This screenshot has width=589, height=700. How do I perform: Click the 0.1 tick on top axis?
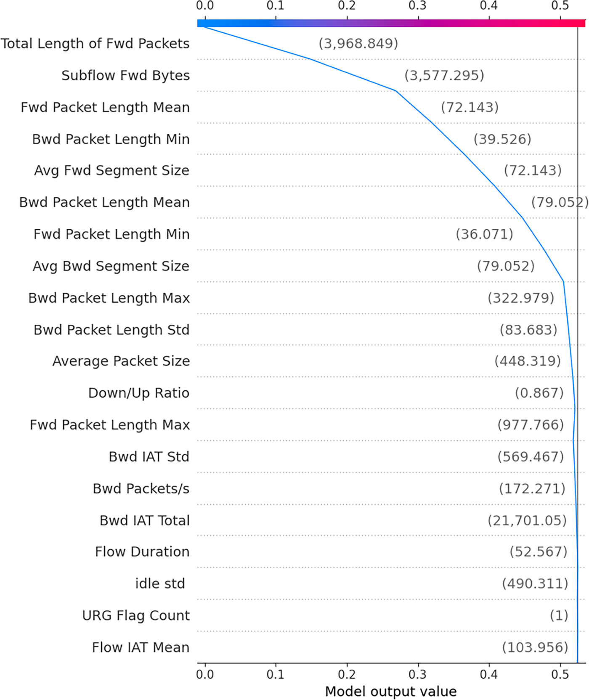[x=276, y=6]
